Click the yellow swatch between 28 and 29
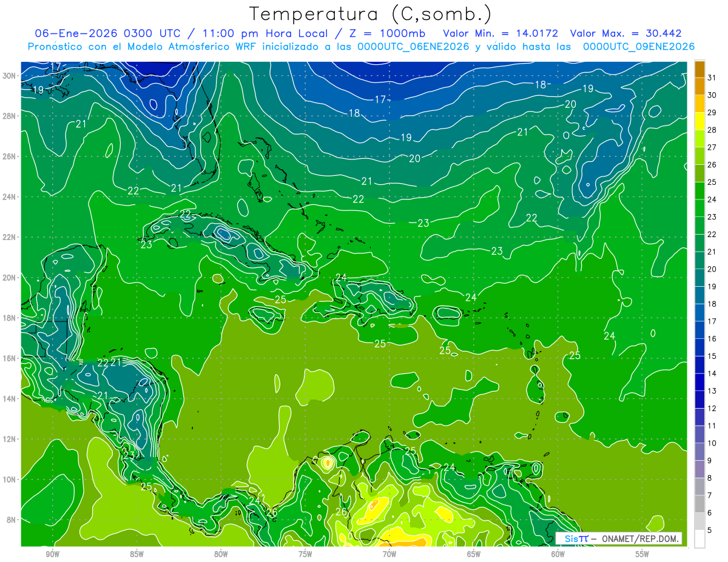Viewport: 728px width, 562px height. click(x=699, y=122)
